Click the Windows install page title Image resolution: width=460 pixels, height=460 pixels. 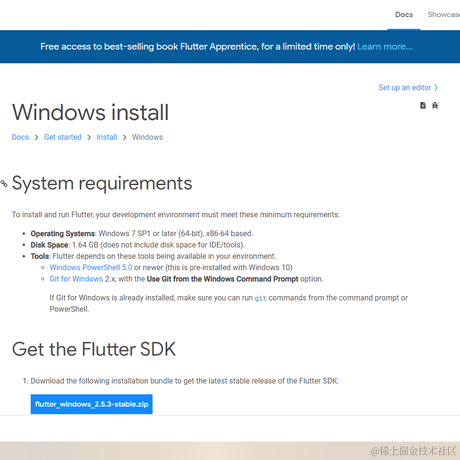click(x=90, y=112)
